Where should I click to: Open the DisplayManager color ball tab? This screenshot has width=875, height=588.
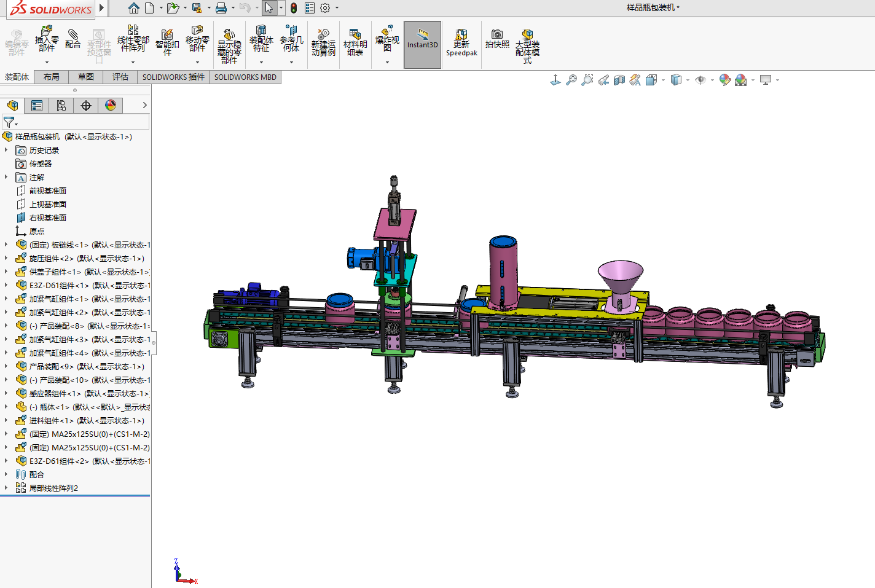[111, 106]
